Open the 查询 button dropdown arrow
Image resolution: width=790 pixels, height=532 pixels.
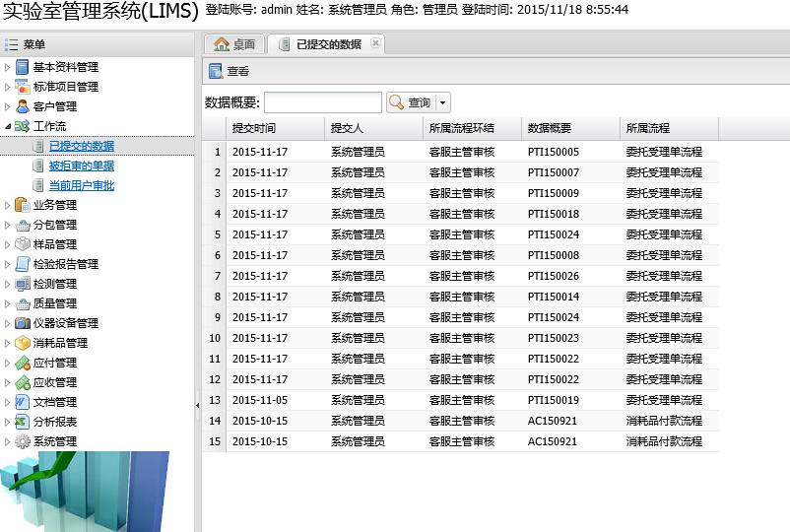443,102
